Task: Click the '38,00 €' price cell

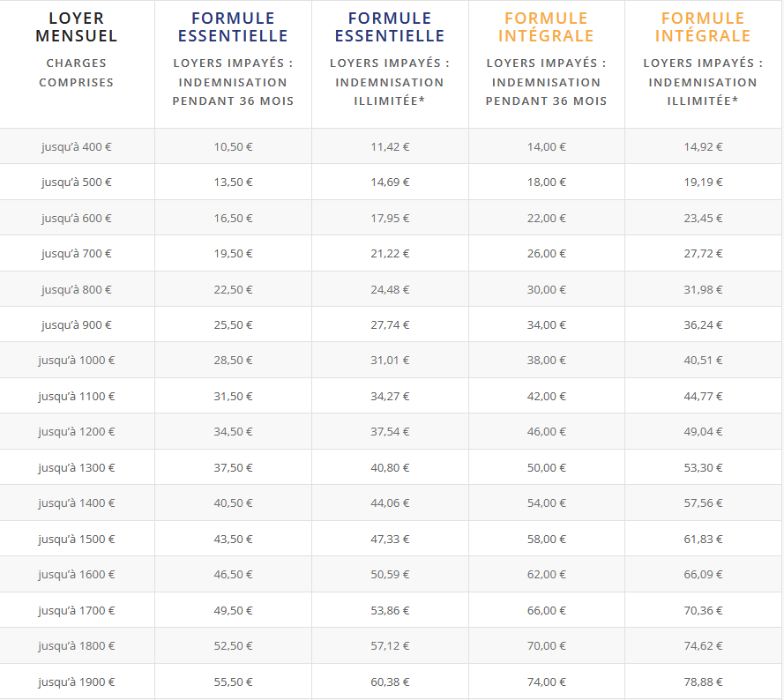Action: [x=546, y=361]
